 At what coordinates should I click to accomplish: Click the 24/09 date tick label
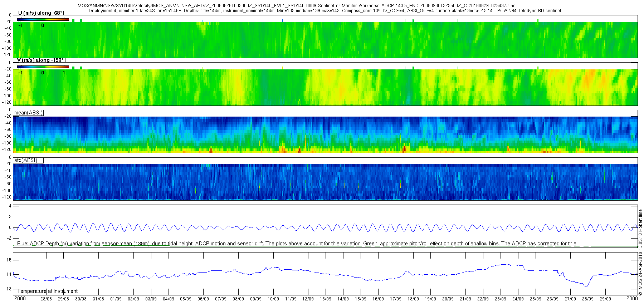pos(518,299)
